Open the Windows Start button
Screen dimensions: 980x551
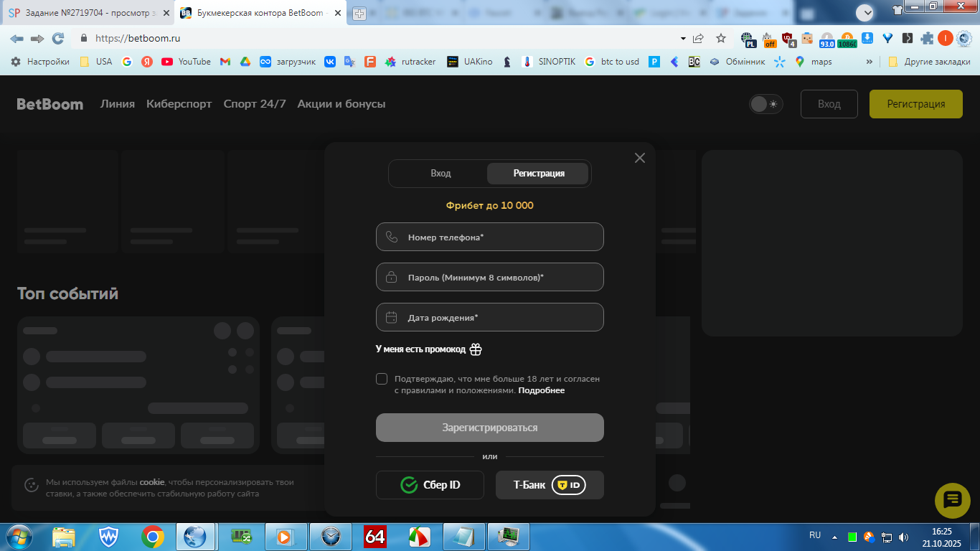tap(19, 536)
